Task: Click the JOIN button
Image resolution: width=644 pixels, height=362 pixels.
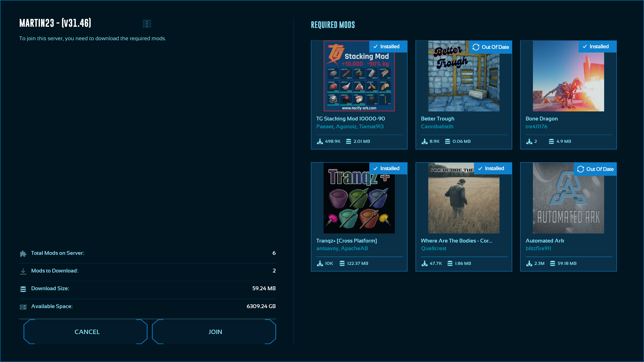Action: point(215,332)
